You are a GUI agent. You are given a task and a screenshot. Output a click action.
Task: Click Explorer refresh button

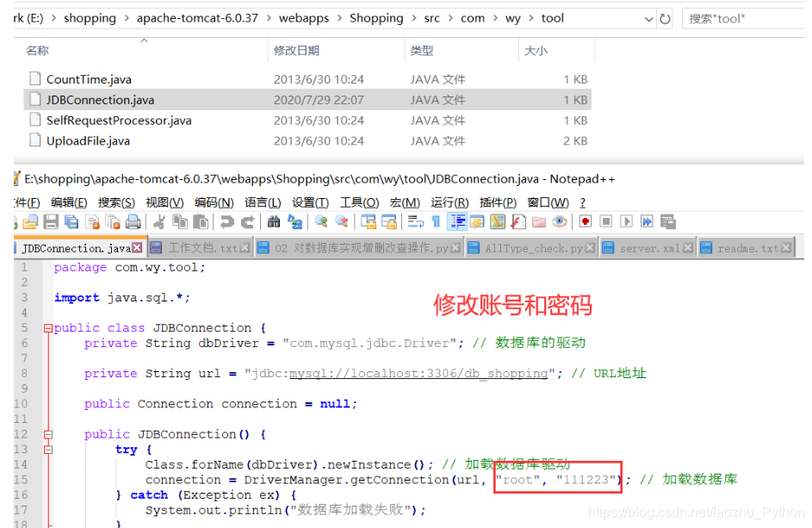665,19
